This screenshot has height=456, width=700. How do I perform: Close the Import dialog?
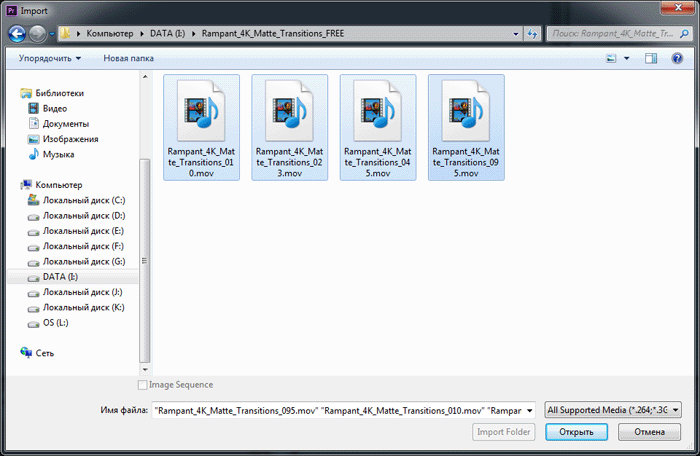[678, 8]
